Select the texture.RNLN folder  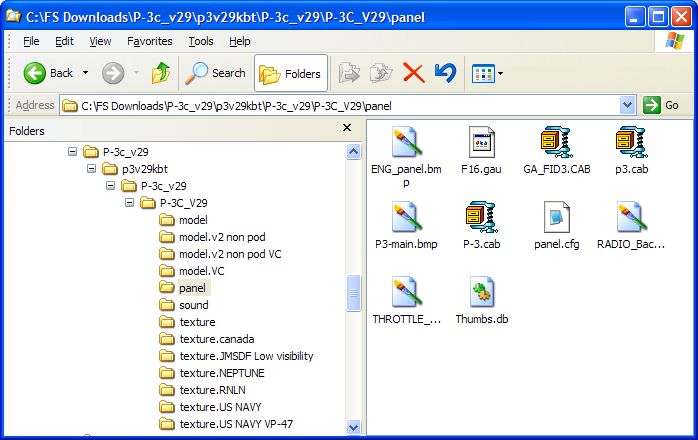pyautogui.click(x=212, y=390)
